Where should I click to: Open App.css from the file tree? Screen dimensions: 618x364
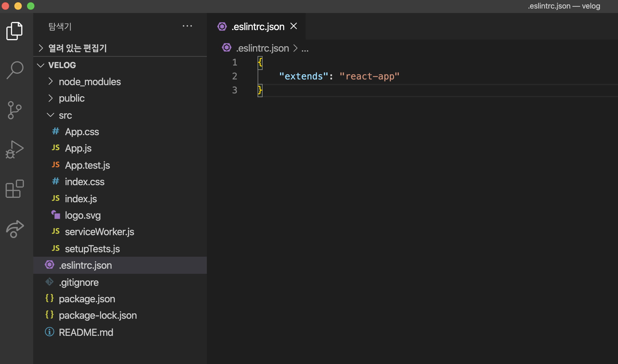pos(120,132)
